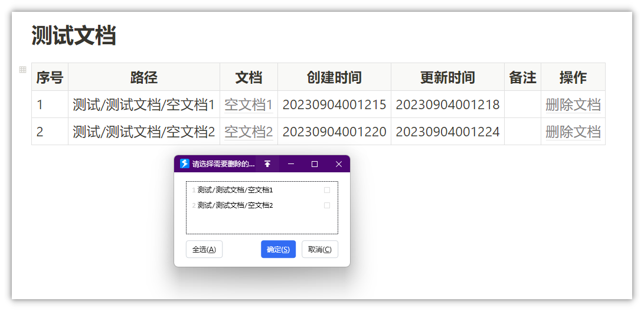Open the 空文档2 document link
The image size is (644, 311).
coord(249,132)
